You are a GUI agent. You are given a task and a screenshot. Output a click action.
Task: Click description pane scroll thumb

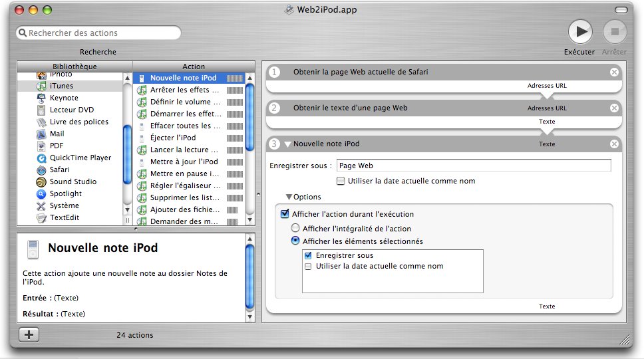(249, 277)
